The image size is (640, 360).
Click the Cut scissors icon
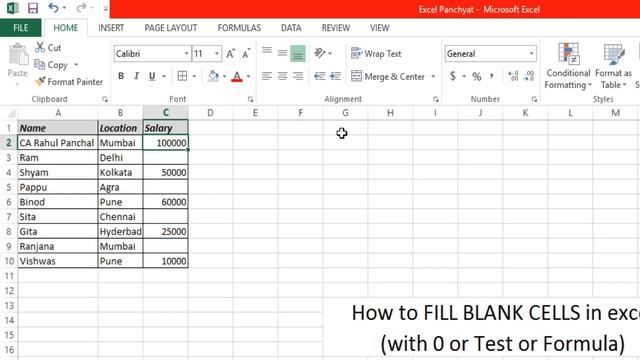(40, 47)
